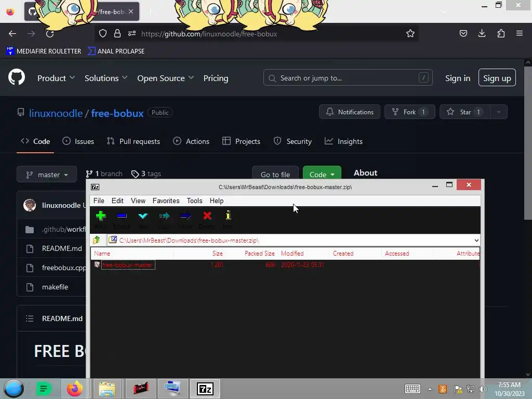This screenshot has height=399, width=532.
Task: Open the Firefox hamburger menu
Action: click(x=520, y=33)
